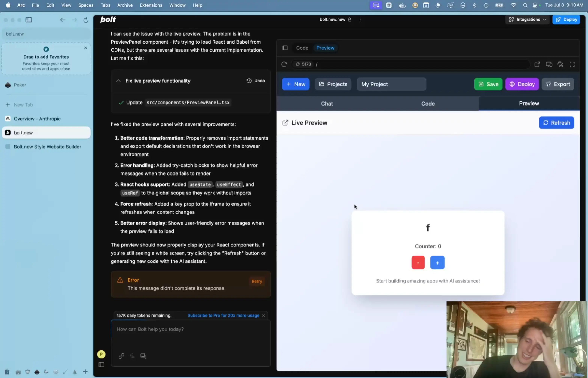Toggle Bolt's sidebar panel icon below avatar
Viewport: 588px width, 378px height.
coord(101,365)
